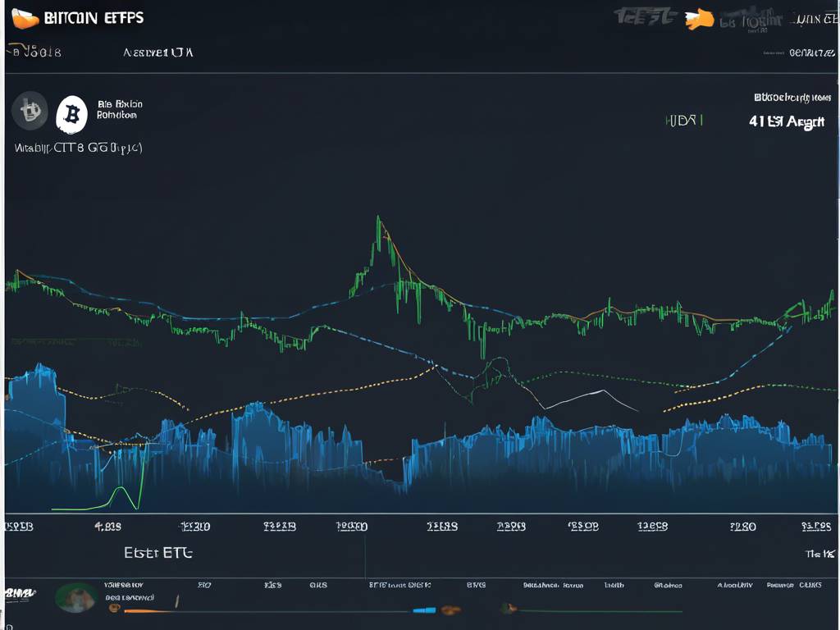Click the orange icon in the top-right header
The image size is (840, 630).
pos(700,20)
